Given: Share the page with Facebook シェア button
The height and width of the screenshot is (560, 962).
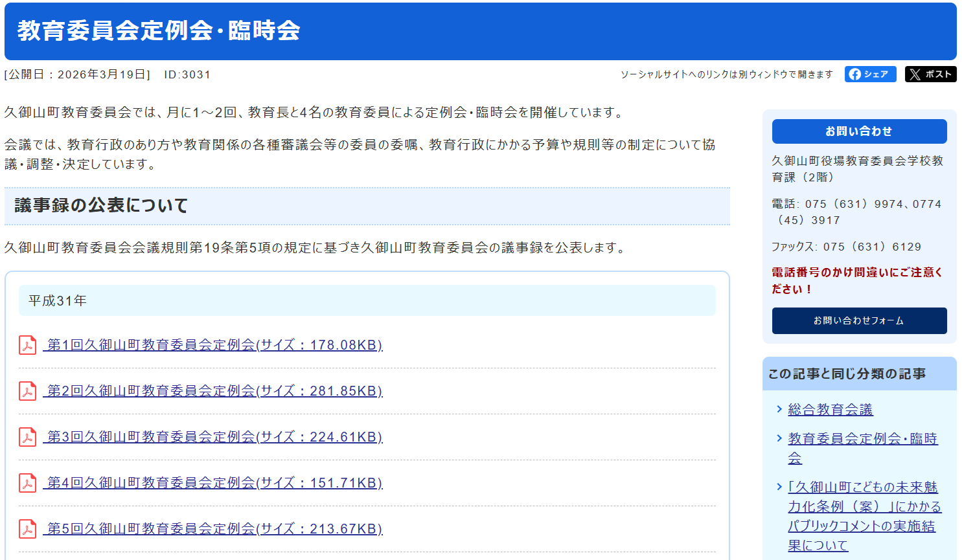Looking at the screenshot, I should pyautogui.click(x=870, y=74).
